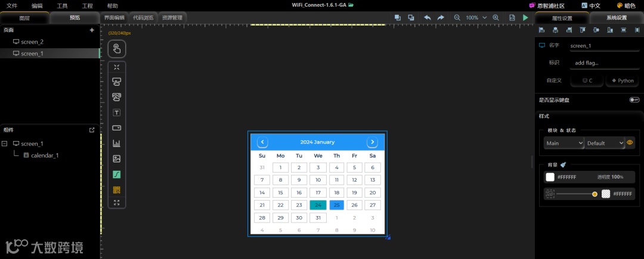Click the bring to front icon
The height and width of the screenshot is (259, 644).
[x=398, y=18]
